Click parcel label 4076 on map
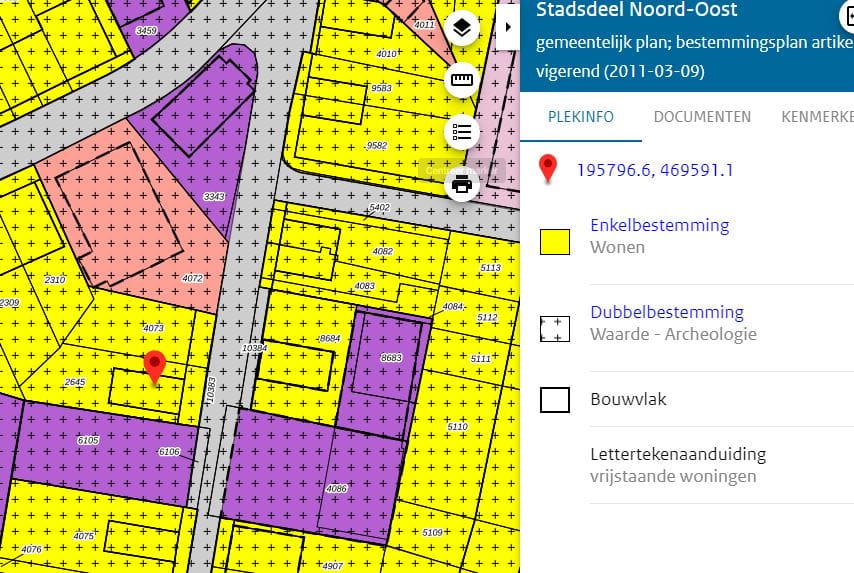Viewport: 854px width, 573px height. click(31, 549)
